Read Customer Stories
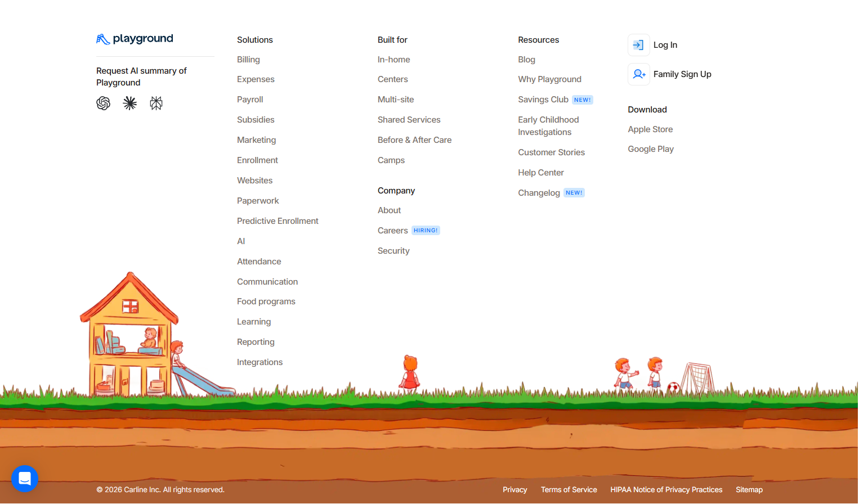This screenshot has height=504, width=859. 551,152
